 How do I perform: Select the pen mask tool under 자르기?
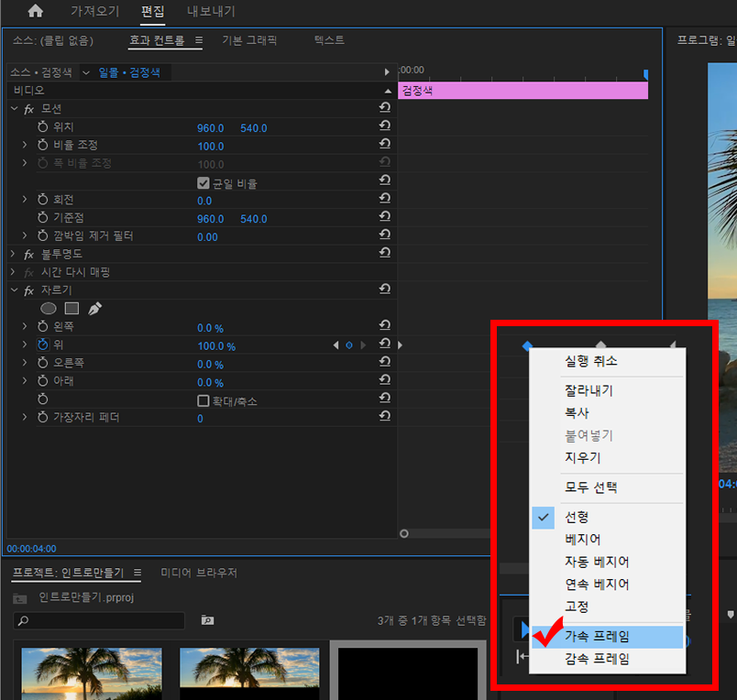(x=94, y=309)
